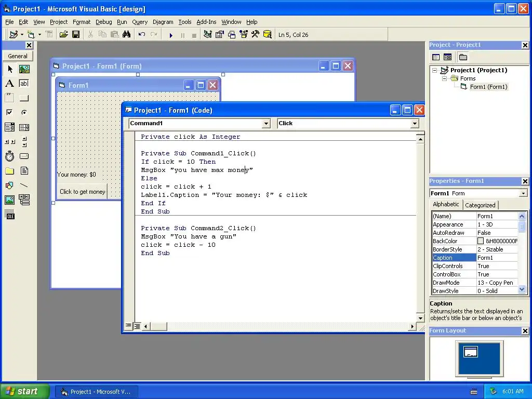Select the FileListBox control in the toolbox

[x=24, y=170]
